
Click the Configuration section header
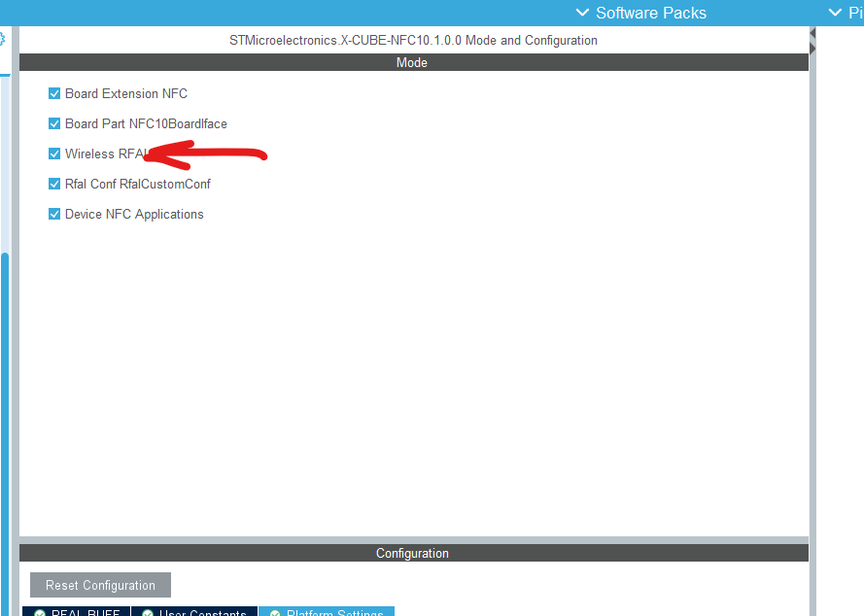coord(414,553)
